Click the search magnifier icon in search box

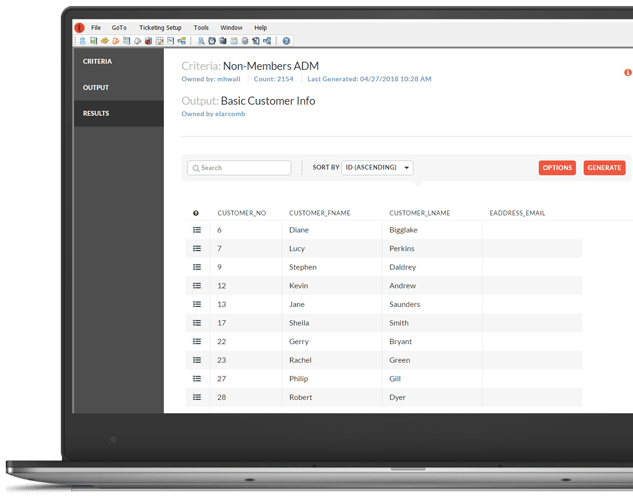pos(196,168)
